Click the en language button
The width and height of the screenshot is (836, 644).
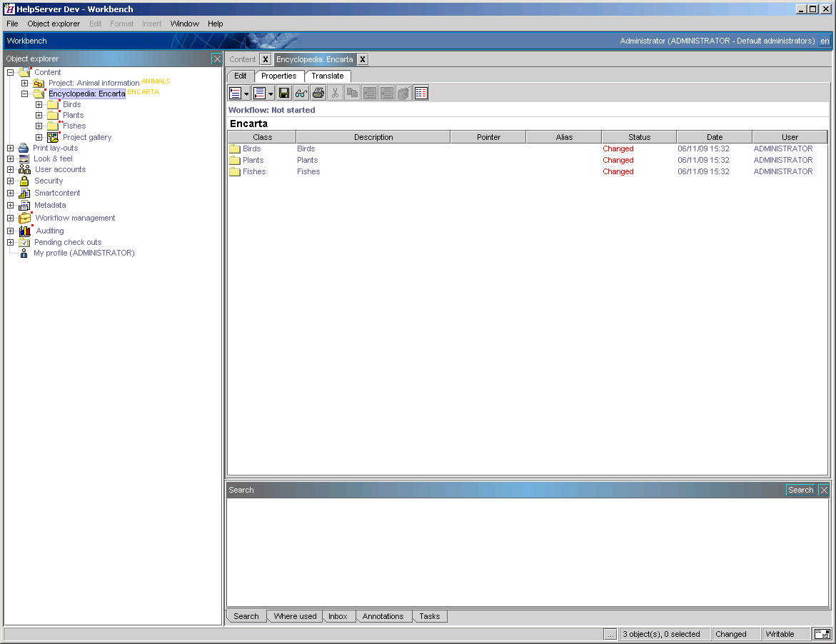[x=825, y=41]
